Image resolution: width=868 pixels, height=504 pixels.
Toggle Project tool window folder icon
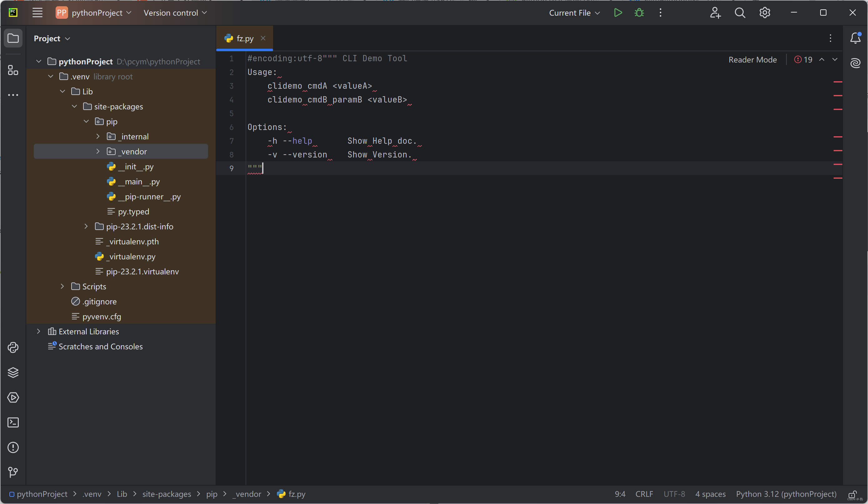13,38
